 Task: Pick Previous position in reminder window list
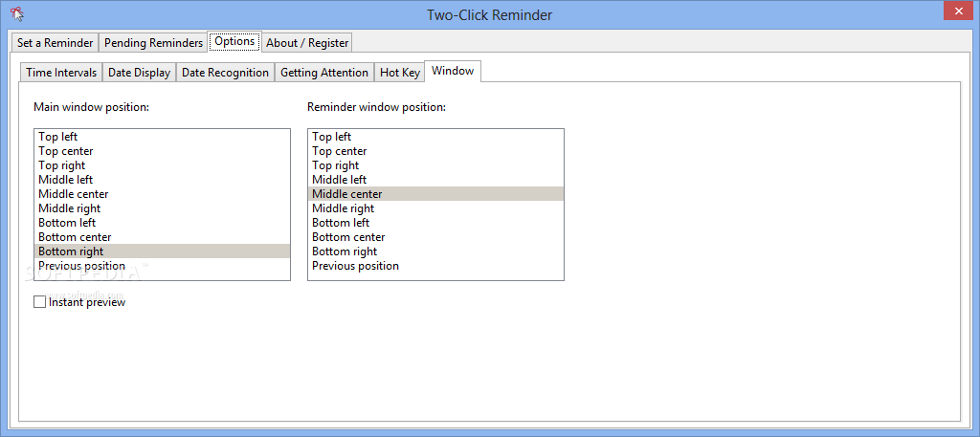tap(435, 266)
